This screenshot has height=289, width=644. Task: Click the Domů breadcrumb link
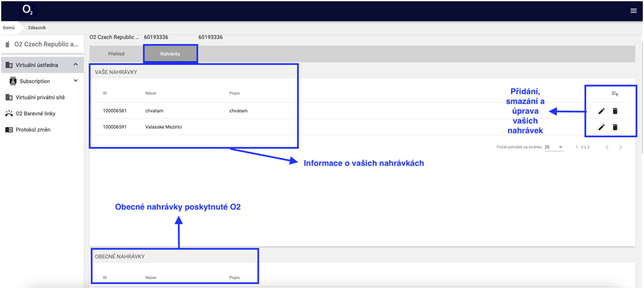[x=9, y=27]
